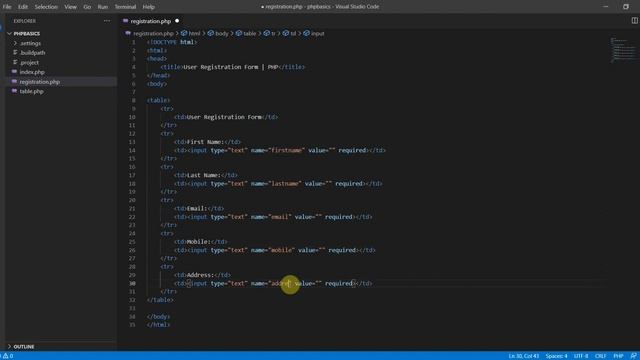640x360 pixels.
Task: Open Explorer more actions ellipsis
Action: (107, 21)
